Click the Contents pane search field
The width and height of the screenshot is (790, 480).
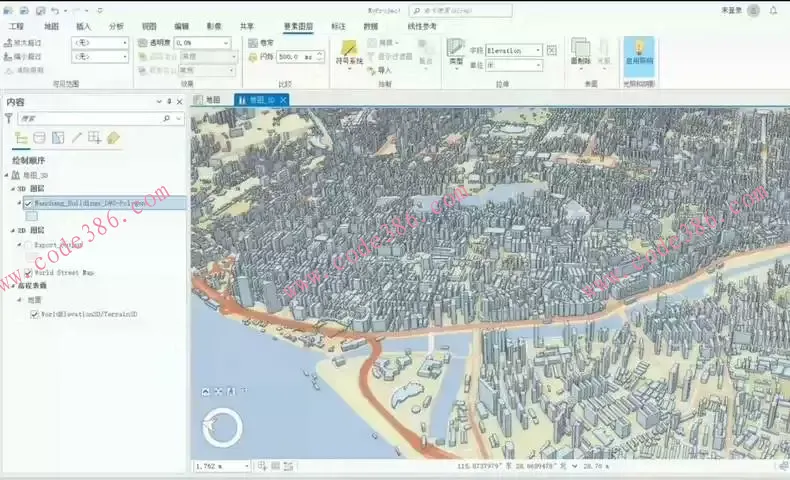pos(100,118)
